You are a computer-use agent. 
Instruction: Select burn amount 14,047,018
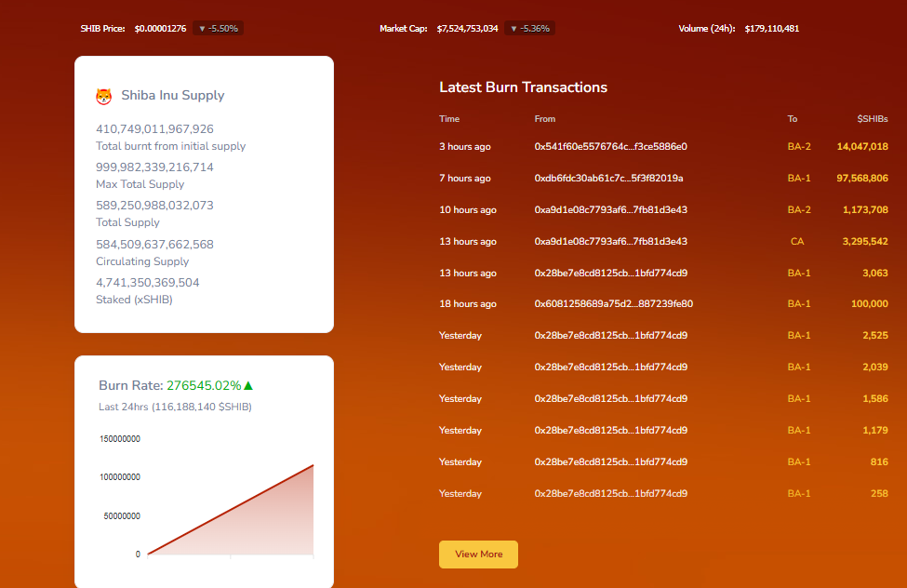click(x=862, y=146)
